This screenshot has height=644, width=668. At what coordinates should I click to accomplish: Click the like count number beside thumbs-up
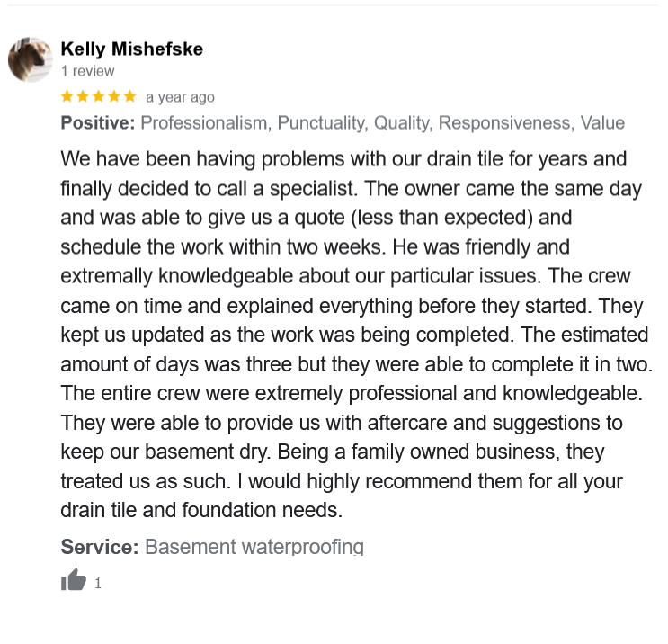(x=98, y=583)
